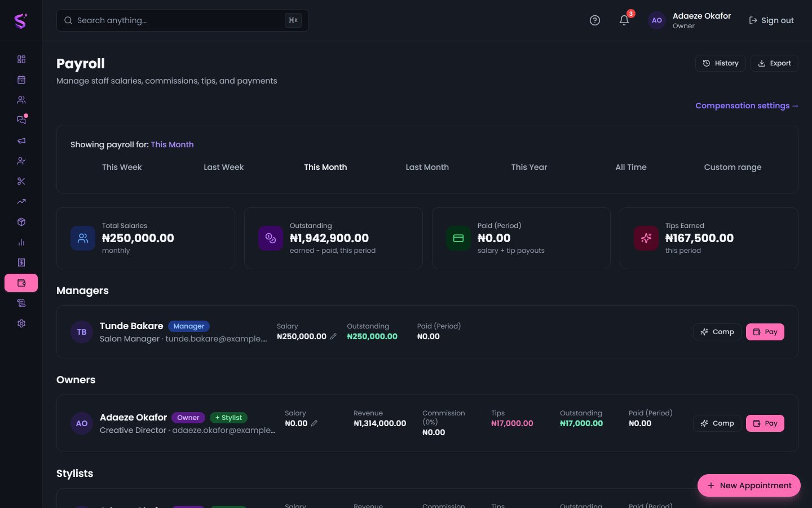Open the chat messages icon with pink dot

(21, 120)
